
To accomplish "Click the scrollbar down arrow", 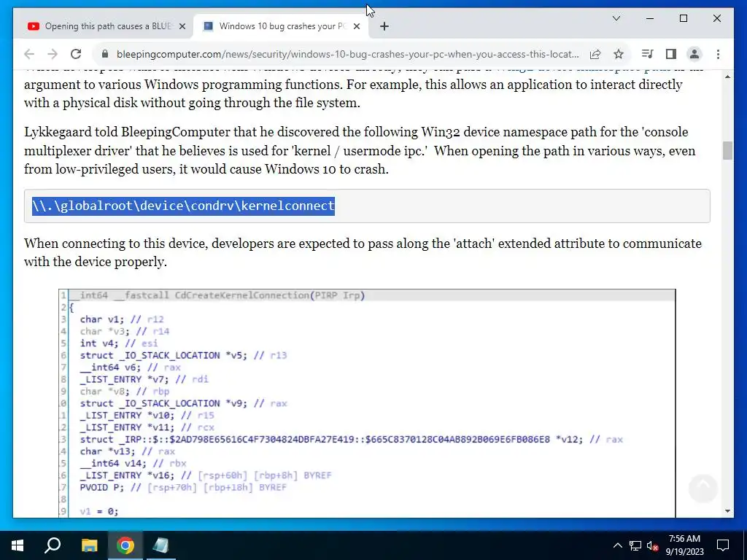I will (x=727, y=511).
